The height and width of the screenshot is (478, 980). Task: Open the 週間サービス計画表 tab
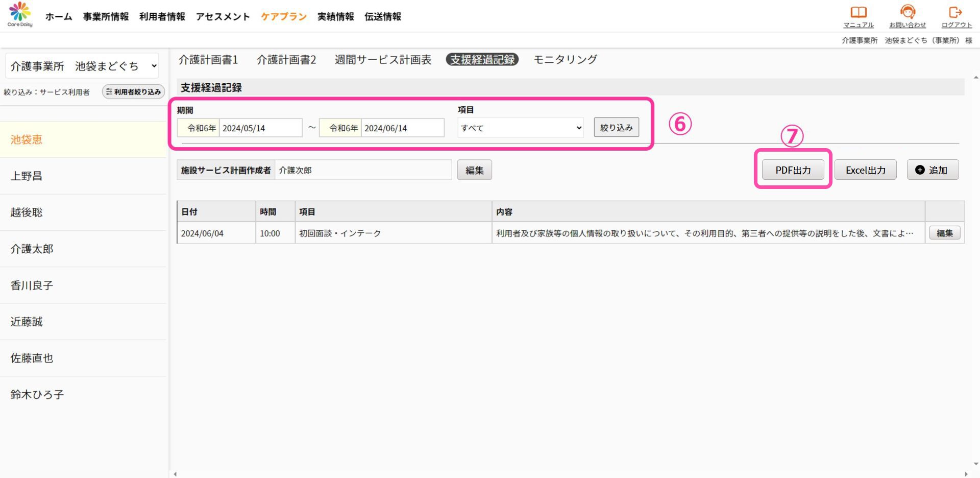(x=383, y=60)
